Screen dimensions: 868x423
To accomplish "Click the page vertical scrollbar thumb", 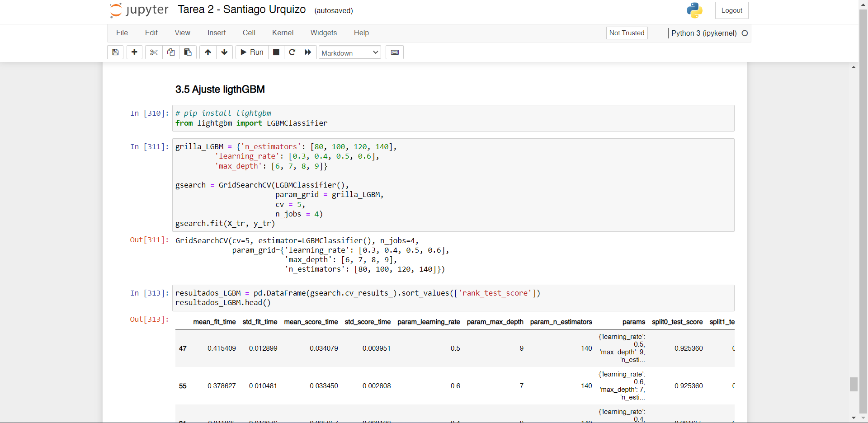I will click(x=854, y=384).
